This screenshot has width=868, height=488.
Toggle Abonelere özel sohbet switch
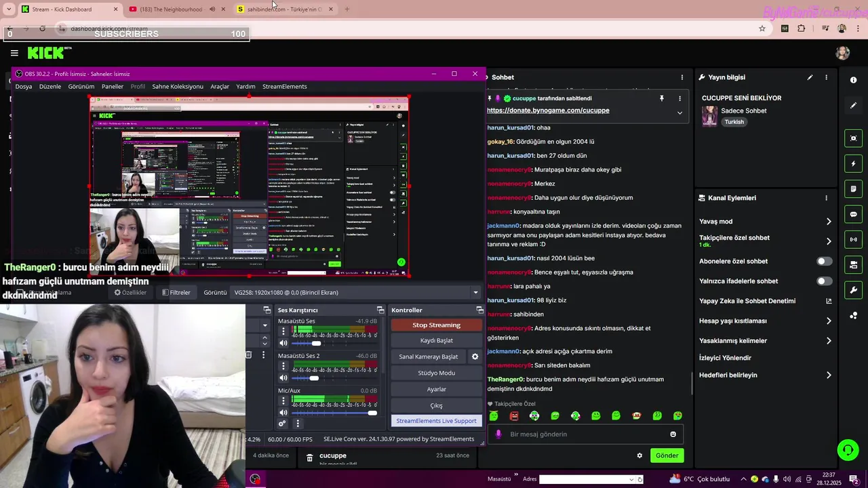click(824, 261)
